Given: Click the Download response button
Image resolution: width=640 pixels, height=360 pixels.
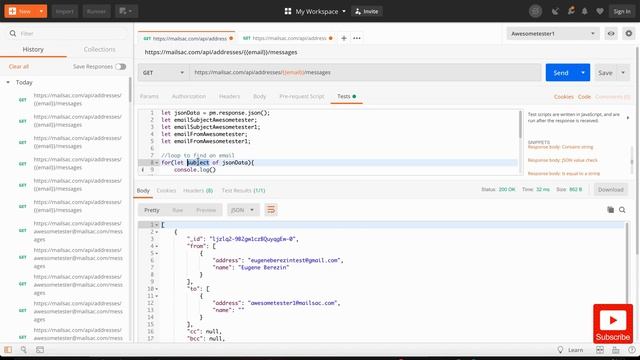Looking at the screenshot, I should pos(611,190).
